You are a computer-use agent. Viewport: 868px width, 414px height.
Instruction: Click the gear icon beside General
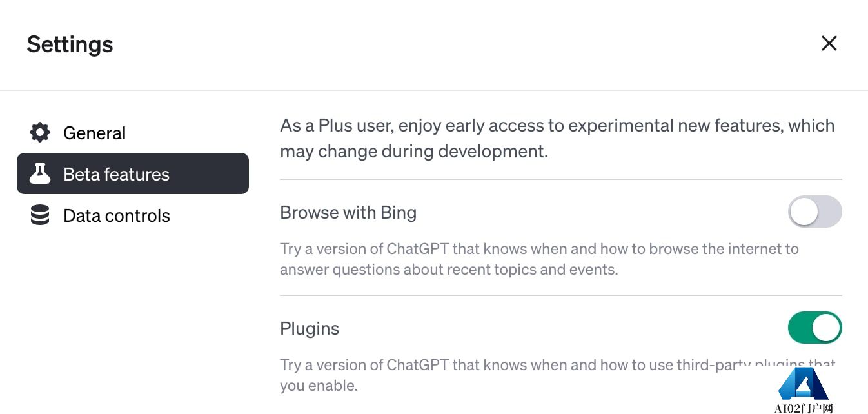point(40,133)
